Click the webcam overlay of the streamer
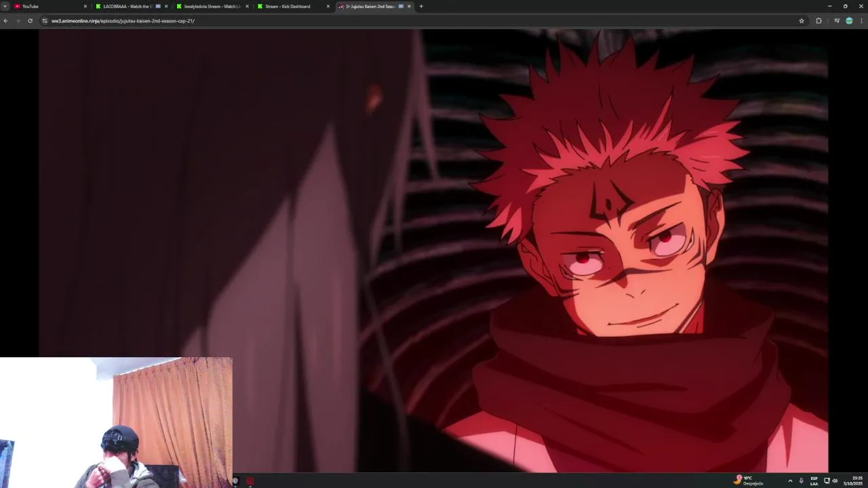Screen dimensions: 868x488 pyautogui.click(x=116, y=422)
